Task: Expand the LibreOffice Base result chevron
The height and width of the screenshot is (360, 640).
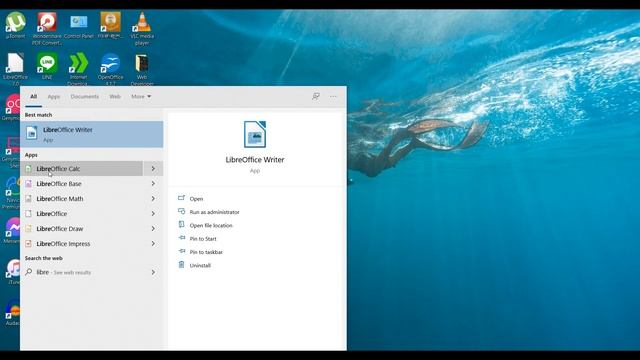Action: [153, 184]
